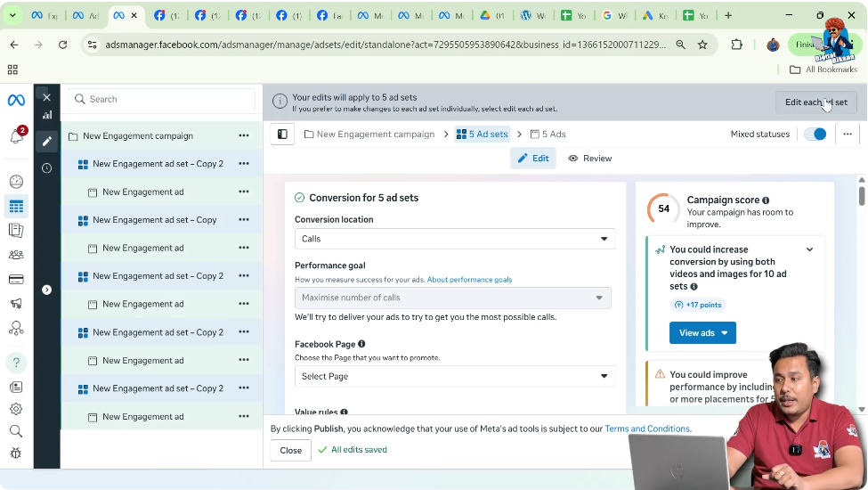Viewport: 868px width, 490px height.
Task: Click the Audiences people icon
Action: 16,255
